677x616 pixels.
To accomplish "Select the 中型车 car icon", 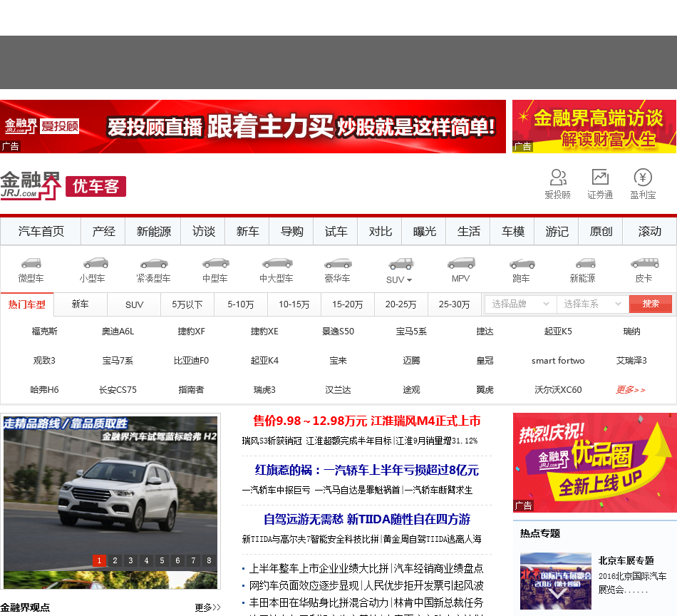I will coord(215,262).
